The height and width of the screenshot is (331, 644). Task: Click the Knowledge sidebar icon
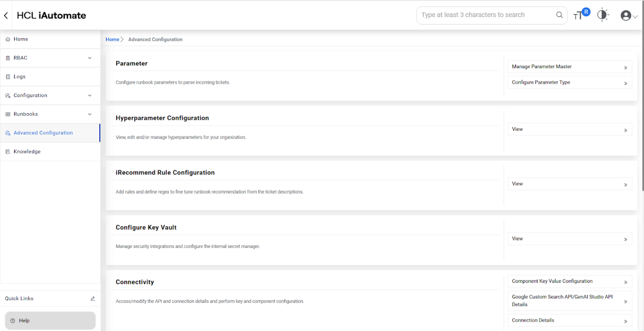click(8, 152)
